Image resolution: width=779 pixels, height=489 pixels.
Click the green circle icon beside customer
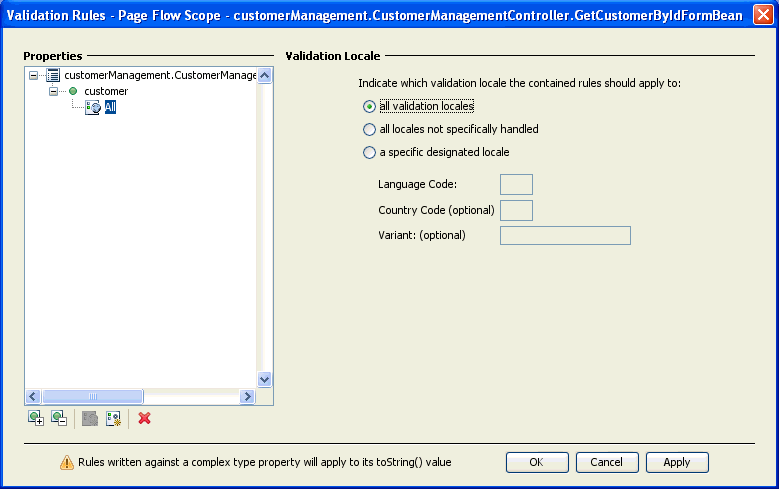click(73, 91)
